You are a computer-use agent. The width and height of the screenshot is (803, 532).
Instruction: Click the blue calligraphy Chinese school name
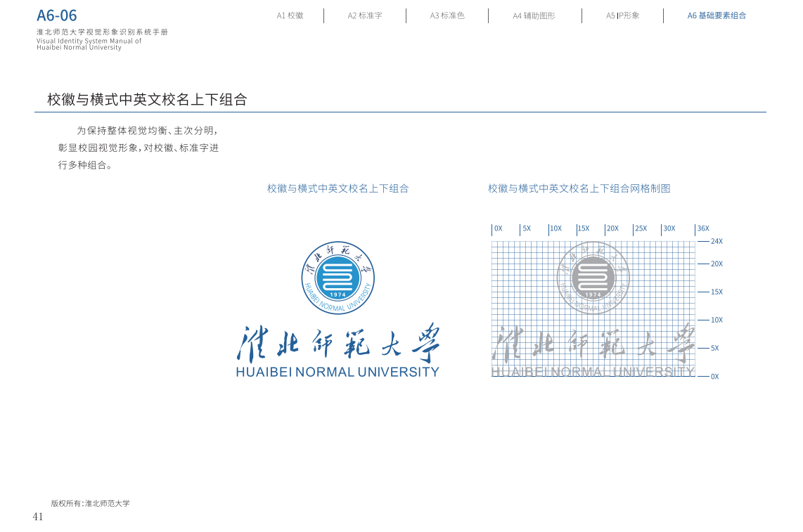click(338, 342)
